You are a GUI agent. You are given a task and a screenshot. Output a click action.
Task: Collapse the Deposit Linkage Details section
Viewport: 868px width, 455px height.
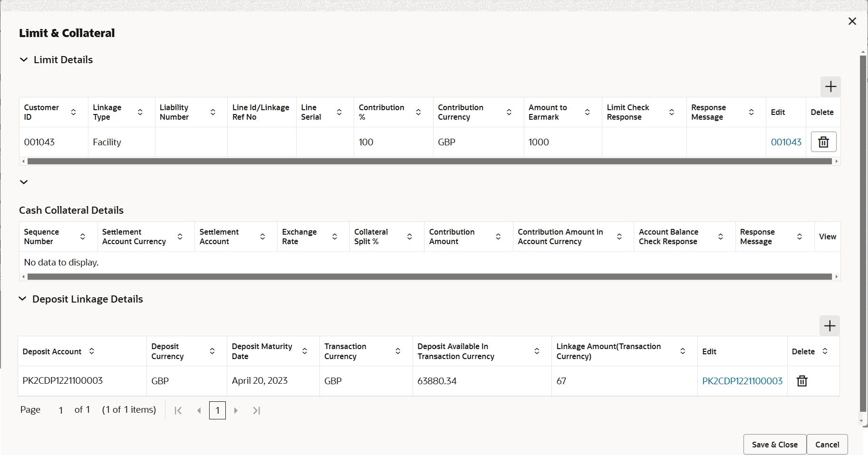22,299
